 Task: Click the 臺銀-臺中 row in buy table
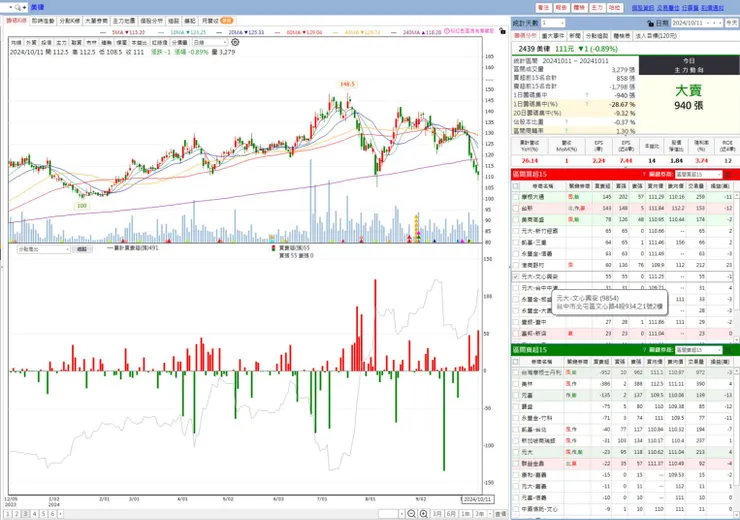click(x=622, y=322)
